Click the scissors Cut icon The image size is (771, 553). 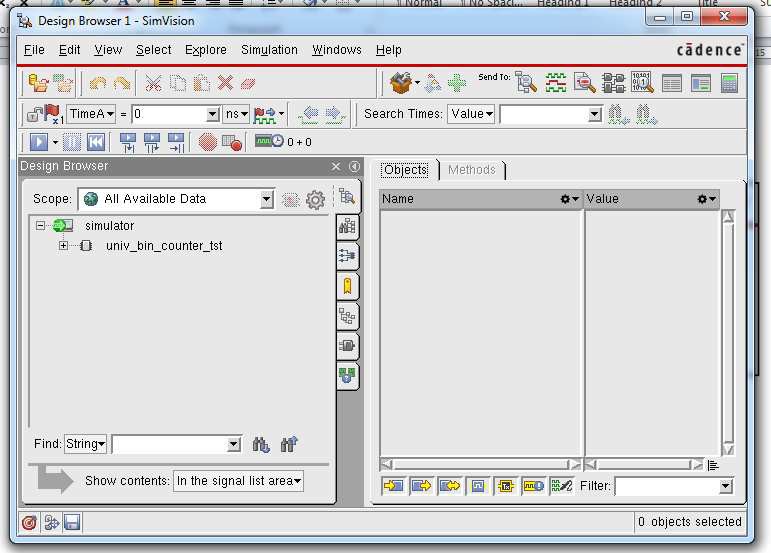[x=153, y=84]
